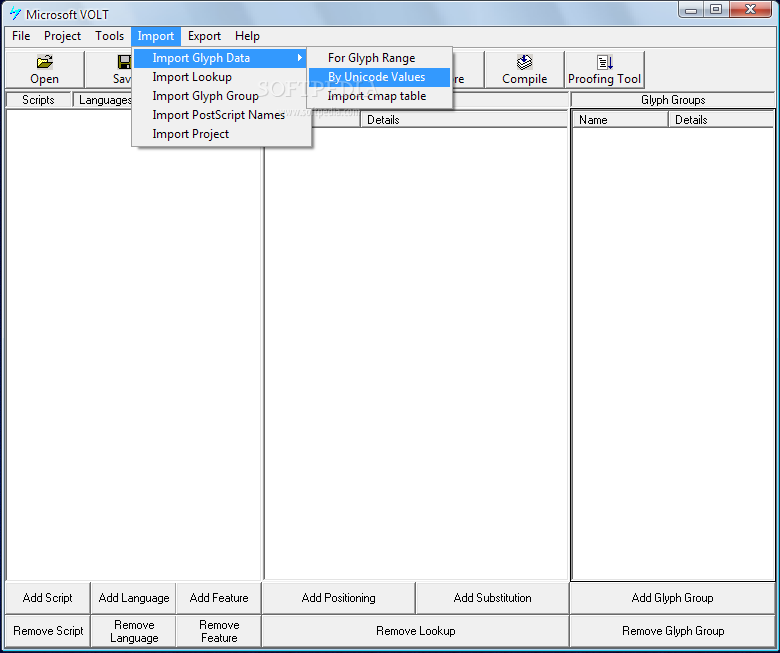Screen dimensions: 780x653
Task: Select Import PostScript Names entry
Action: (221, 115)
